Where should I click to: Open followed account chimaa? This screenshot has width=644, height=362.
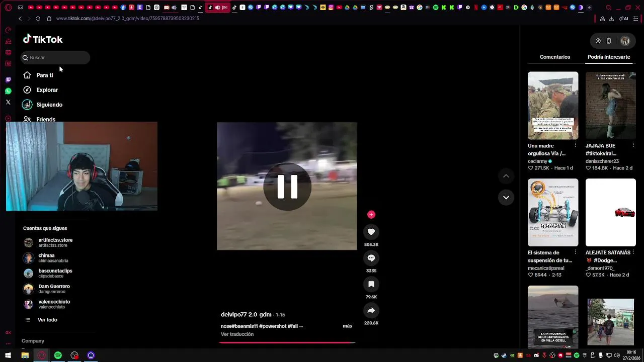point(46,258)
